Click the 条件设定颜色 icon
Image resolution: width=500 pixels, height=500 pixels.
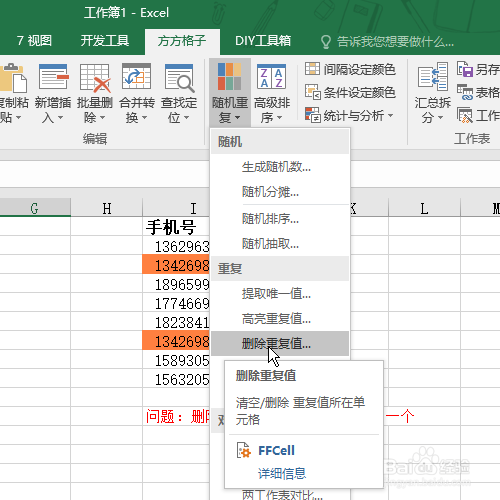tap(312, 92)
